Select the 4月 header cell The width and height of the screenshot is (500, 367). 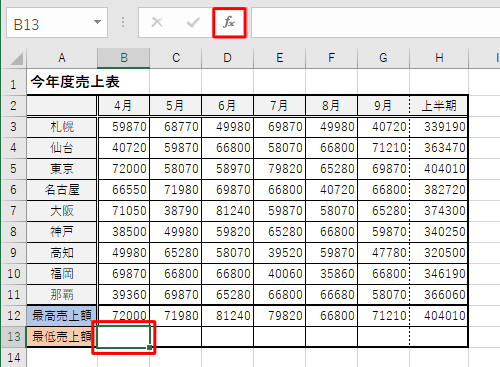[124, 106]
